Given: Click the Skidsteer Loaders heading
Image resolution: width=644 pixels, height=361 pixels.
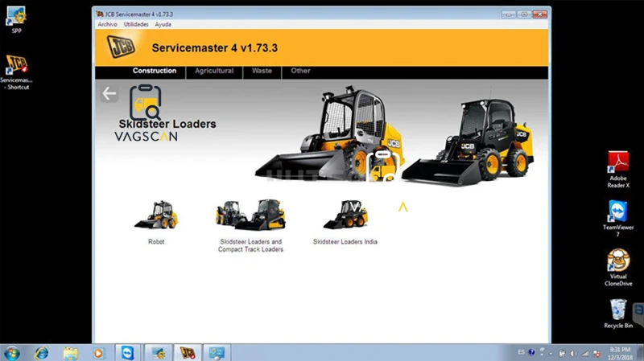Looking at the screenshot, I should 167,124.
